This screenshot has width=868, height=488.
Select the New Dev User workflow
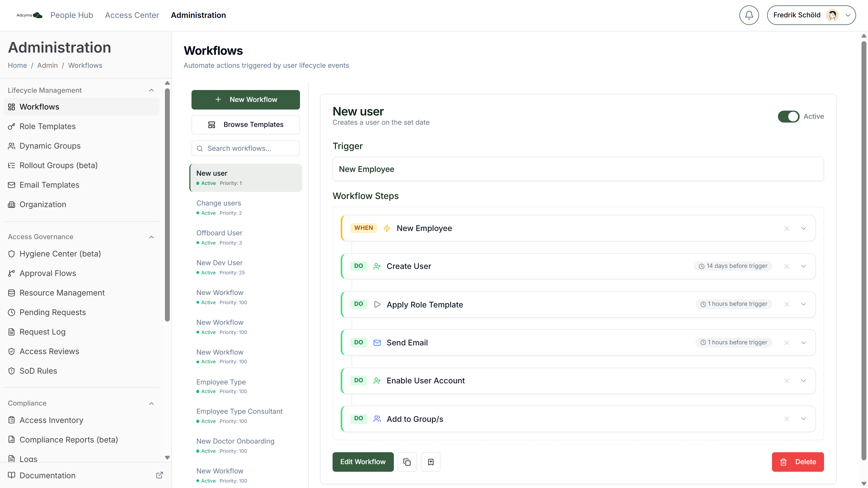pyautogui.click(x=246, y=267)
